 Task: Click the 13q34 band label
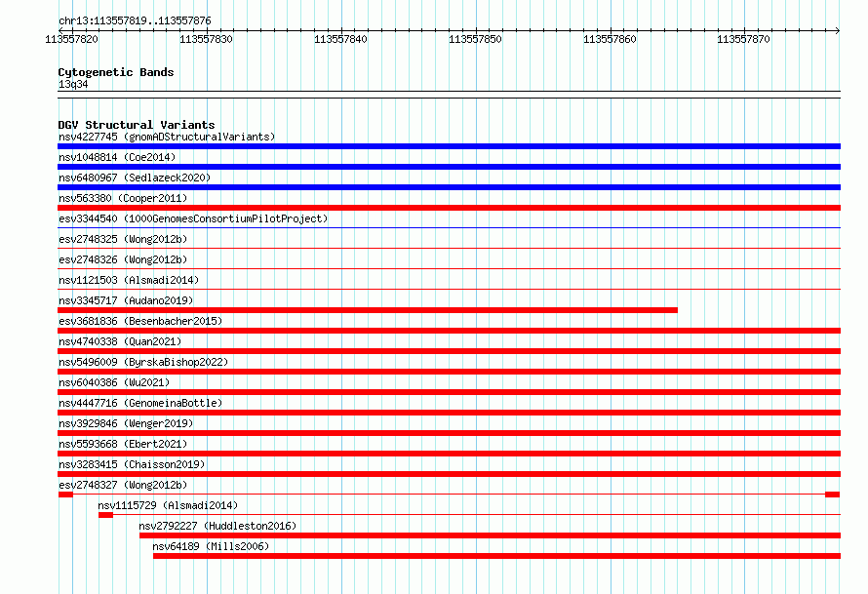coord(73,84)
